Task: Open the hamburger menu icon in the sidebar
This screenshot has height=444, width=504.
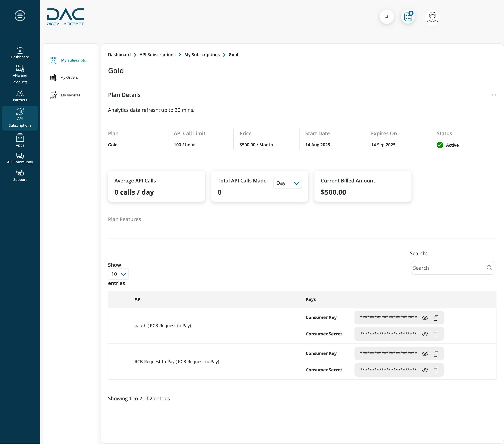Action: click(x=20, y=16)
